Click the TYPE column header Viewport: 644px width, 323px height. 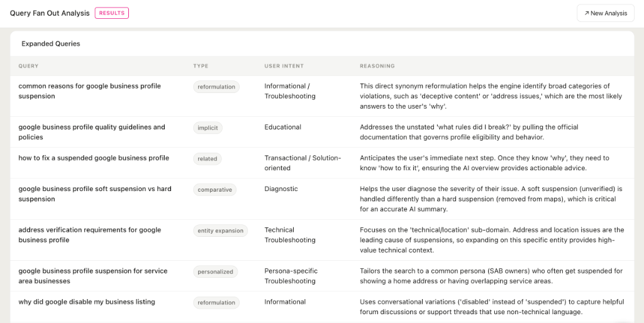(201, 66)
